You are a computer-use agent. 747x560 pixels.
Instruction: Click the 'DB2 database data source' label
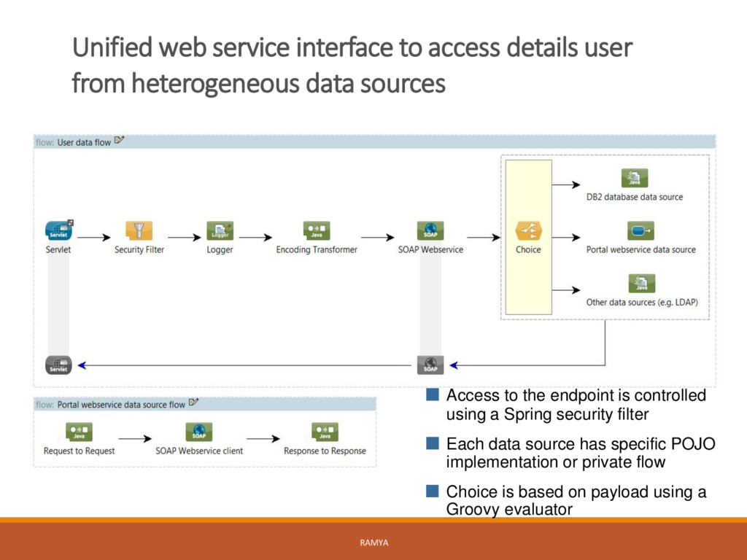click(x=635, y=197)
